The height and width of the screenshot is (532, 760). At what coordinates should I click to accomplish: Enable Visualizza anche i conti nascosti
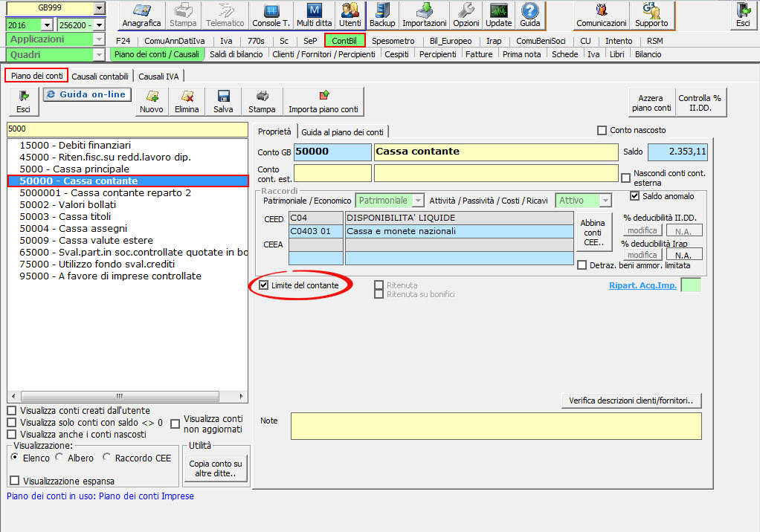(x=12, y=435)
